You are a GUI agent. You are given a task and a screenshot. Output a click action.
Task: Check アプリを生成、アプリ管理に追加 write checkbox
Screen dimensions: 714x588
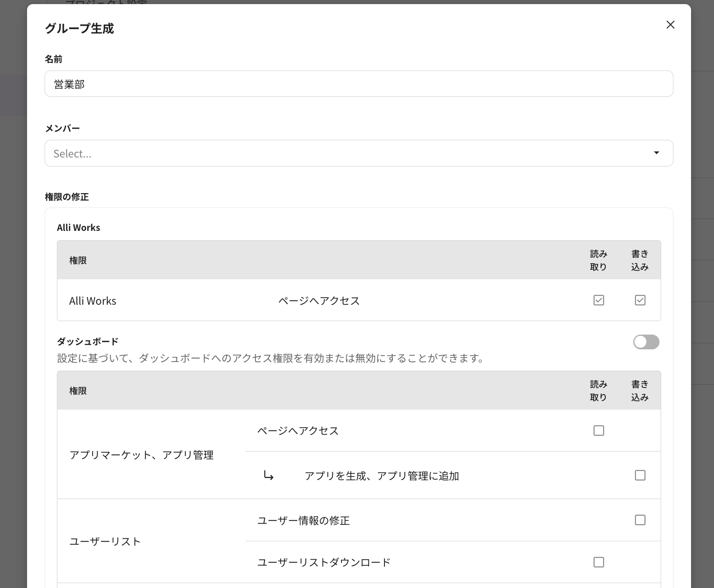click(640, 475)
